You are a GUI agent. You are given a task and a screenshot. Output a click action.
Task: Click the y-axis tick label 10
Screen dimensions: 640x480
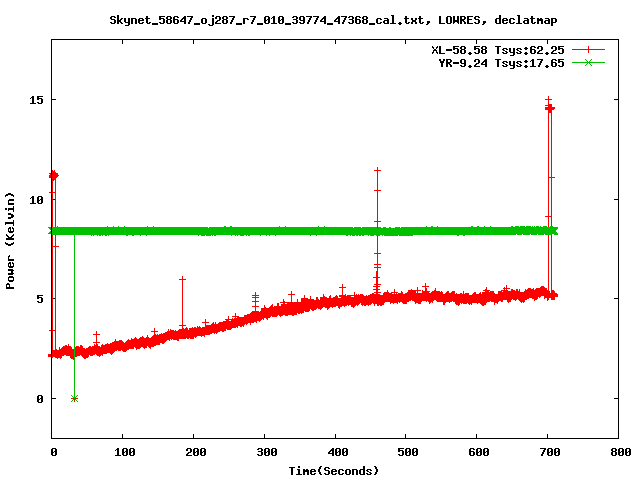37,199
